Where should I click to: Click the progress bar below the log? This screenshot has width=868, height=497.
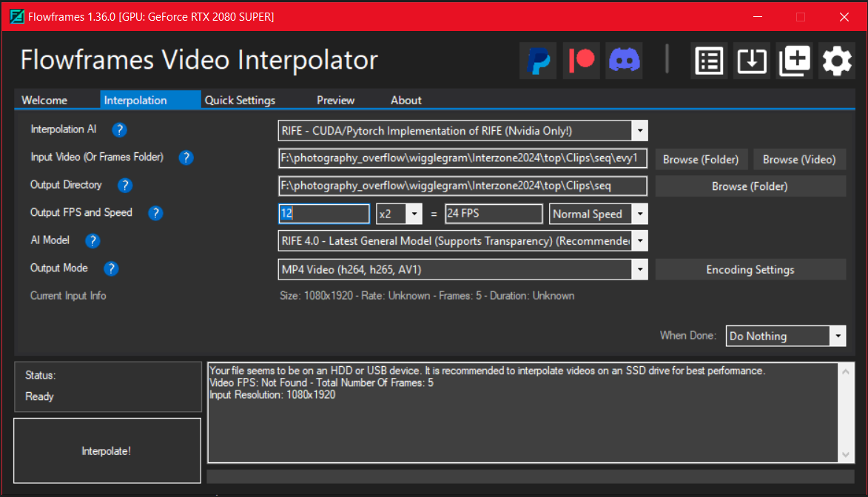tap(531, 476)
